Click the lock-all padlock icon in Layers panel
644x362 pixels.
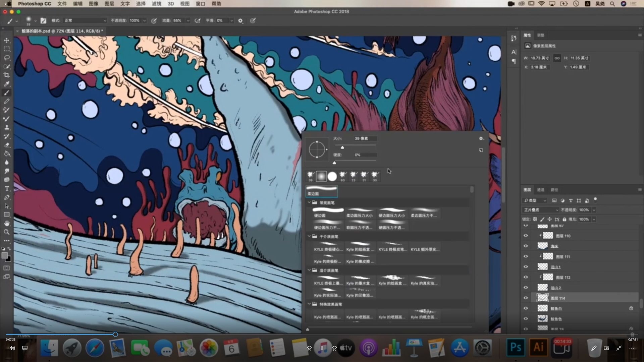pyautogui.click(x=564, y=219)
